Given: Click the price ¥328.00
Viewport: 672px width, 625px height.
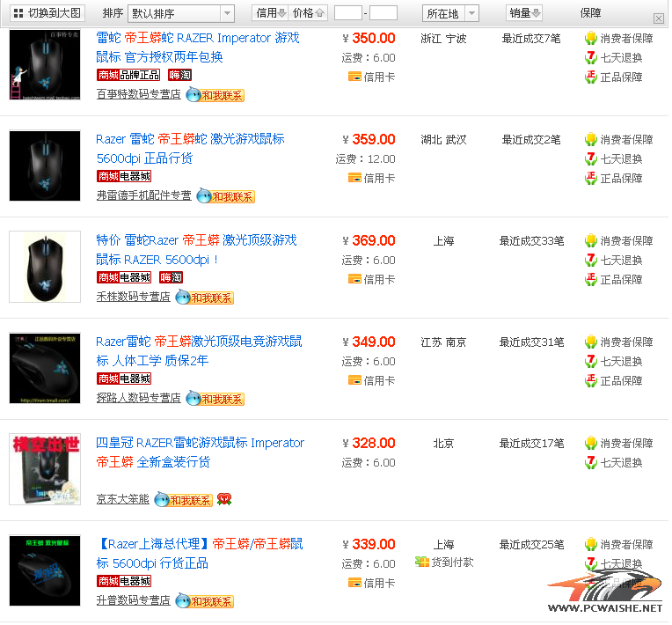Looking at the screenshot, I should coord(369,443).
